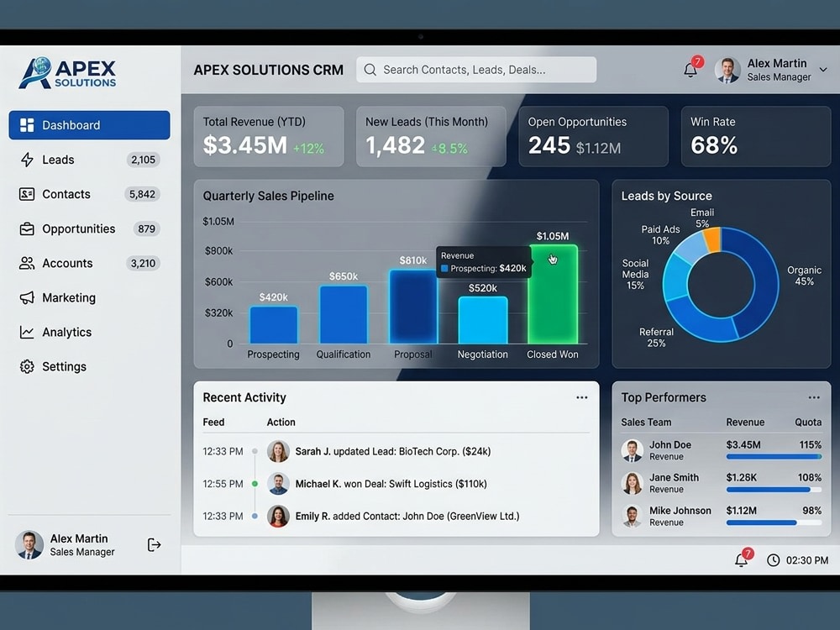Click the Contacts card icon
This screenshot has height=630, width=840.
(27, 194)
